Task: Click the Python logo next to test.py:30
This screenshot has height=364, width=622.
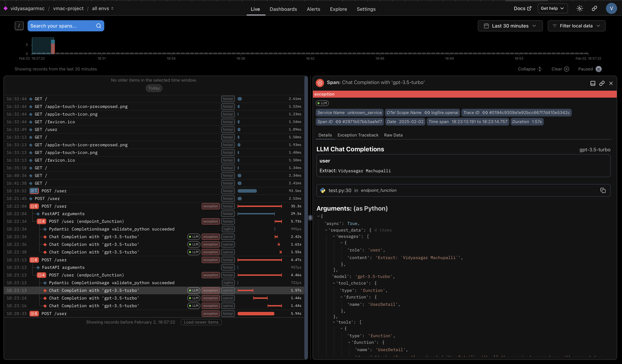Action: click(x=323, y=190)
